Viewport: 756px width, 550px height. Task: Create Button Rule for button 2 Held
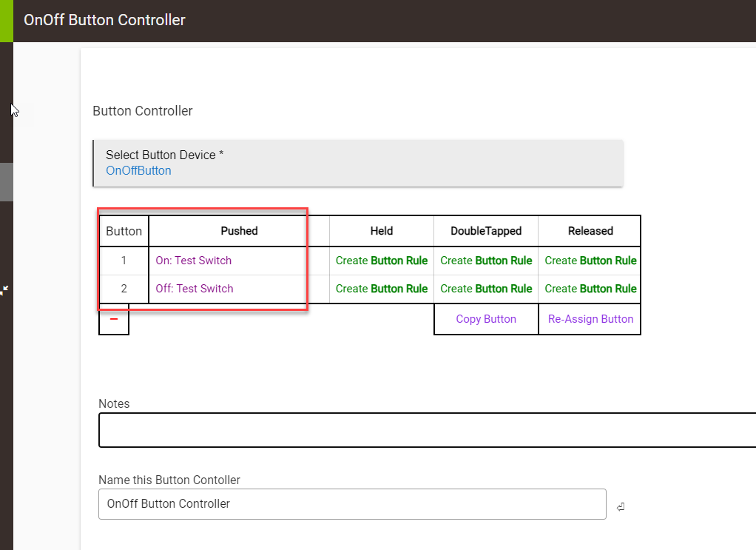(381, 289)
